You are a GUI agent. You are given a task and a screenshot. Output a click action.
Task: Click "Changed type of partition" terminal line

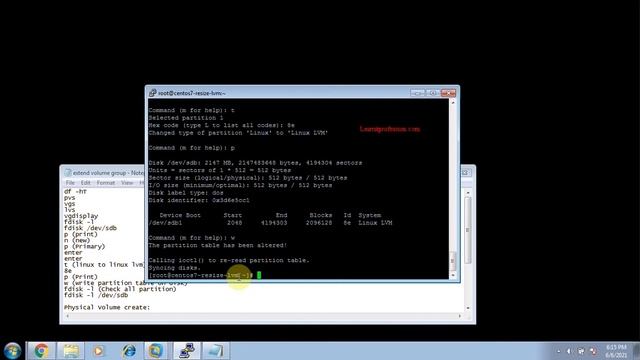[238, 133]
